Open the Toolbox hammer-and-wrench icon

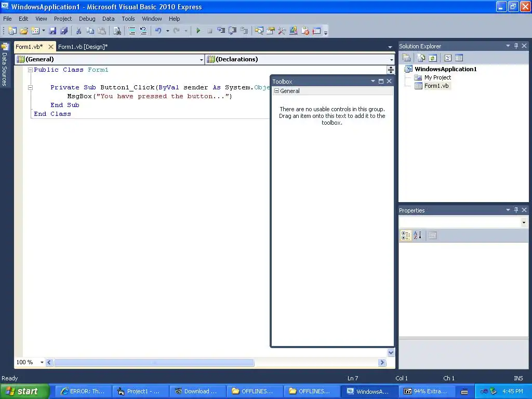pyautogui.click(x=282, y=31)
